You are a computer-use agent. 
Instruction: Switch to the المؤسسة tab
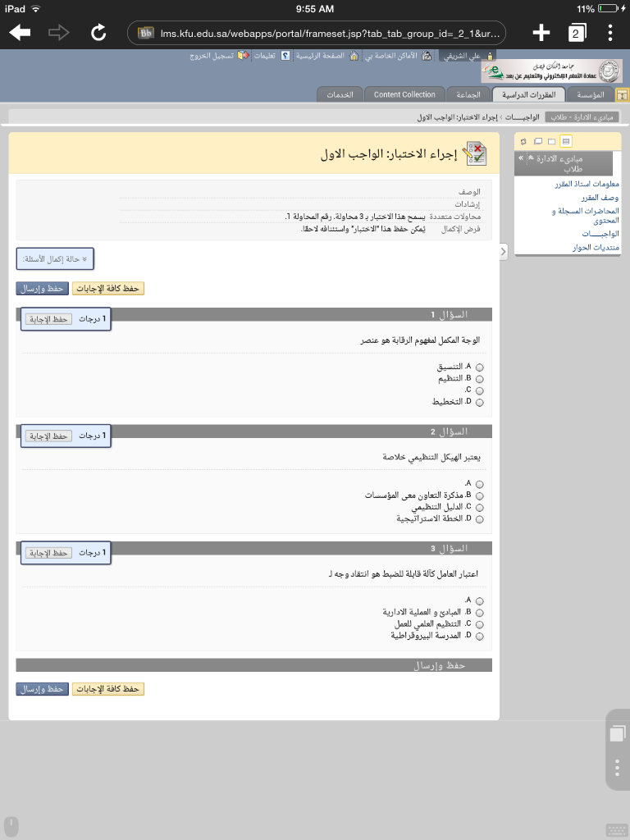point(590,95)
